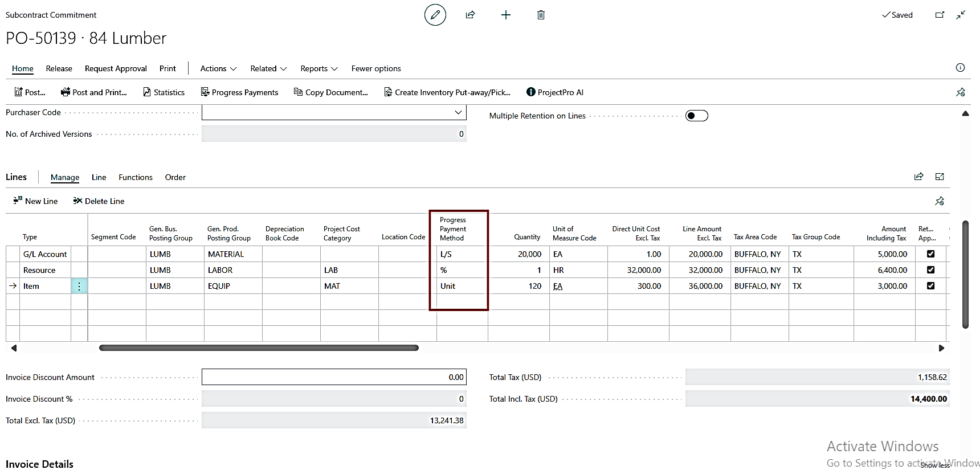Add a New Line
980x470 pixels.
pos(35,201)
